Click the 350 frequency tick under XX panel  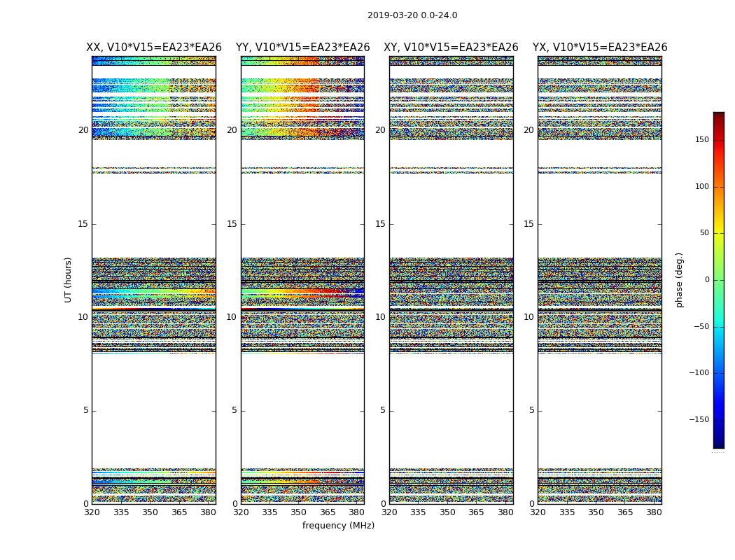coord(150,512)
